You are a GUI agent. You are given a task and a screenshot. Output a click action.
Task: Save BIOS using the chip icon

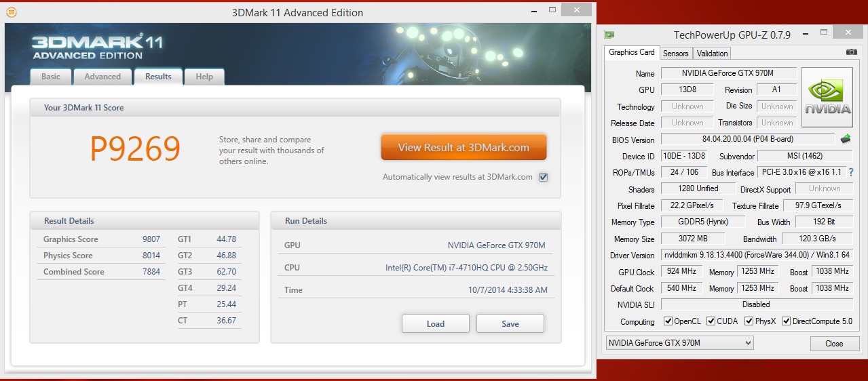846,139
